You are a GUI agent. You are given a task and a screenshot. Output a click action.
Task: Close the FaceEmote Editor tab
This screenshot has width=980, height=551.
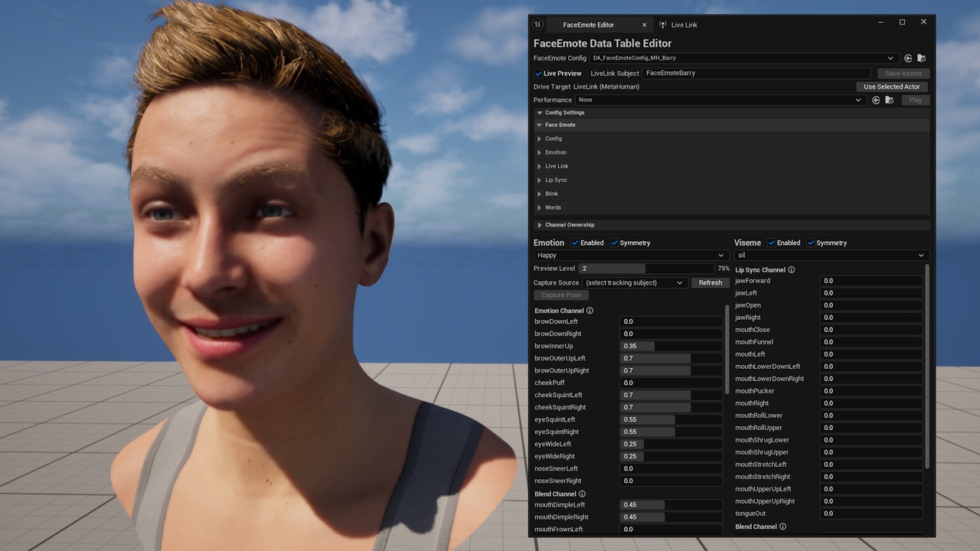[x=644, y=24]
